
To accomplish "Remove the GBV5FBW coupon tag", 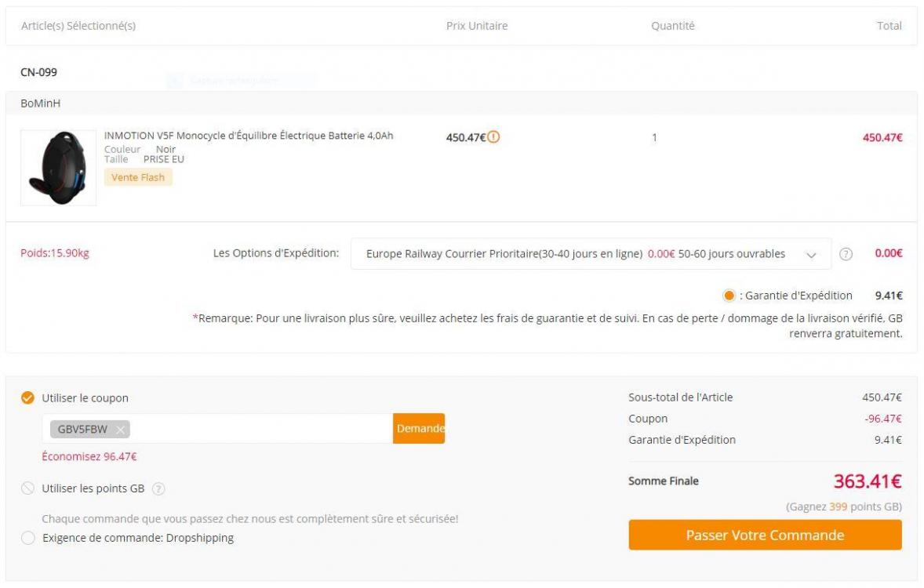I will pyautogui.click(x=120, y=430).
